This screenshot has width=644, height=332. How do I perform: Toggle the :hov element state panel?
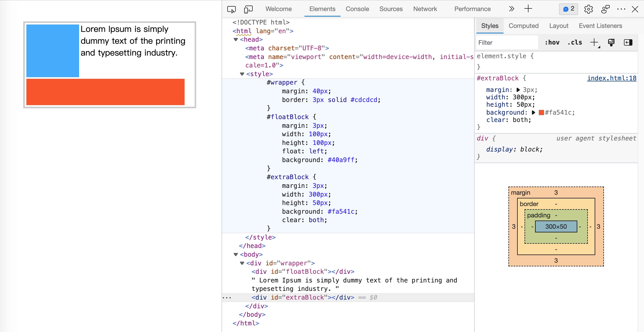(x=552, y=42)
